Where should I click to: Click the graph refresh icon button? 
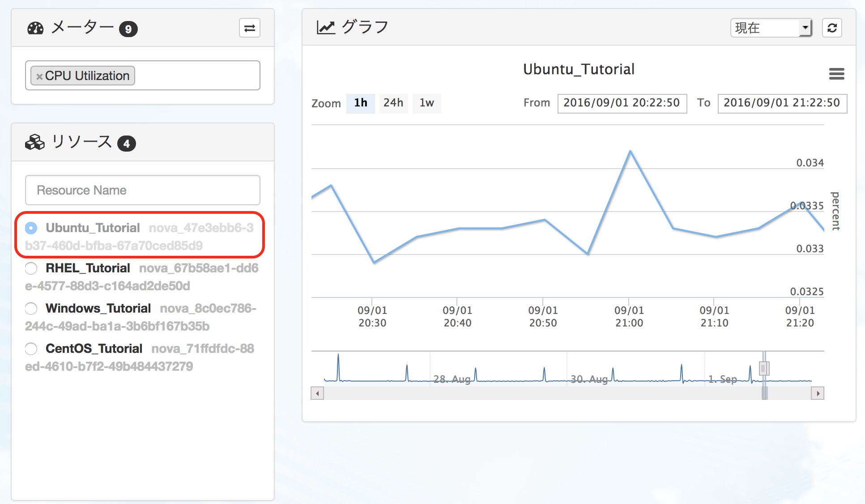point(832,28)
